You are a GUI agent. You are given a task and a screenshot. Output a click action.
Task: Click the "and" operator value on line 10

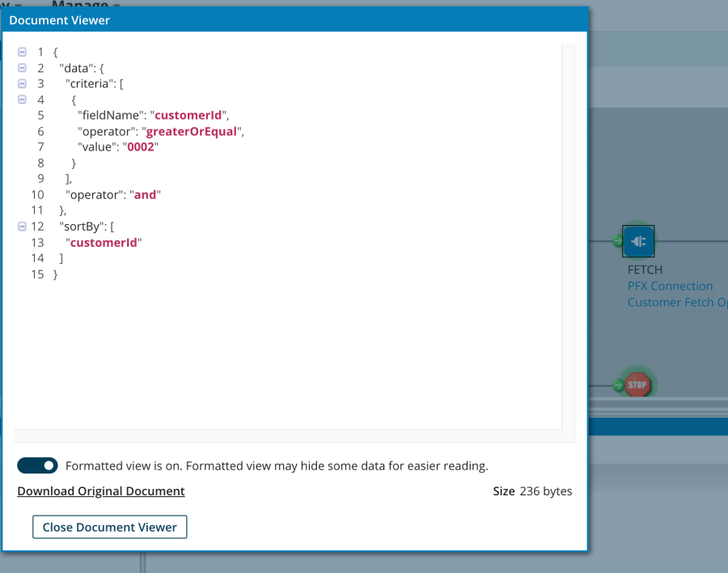pyautogui.click(x=146, y=194)
